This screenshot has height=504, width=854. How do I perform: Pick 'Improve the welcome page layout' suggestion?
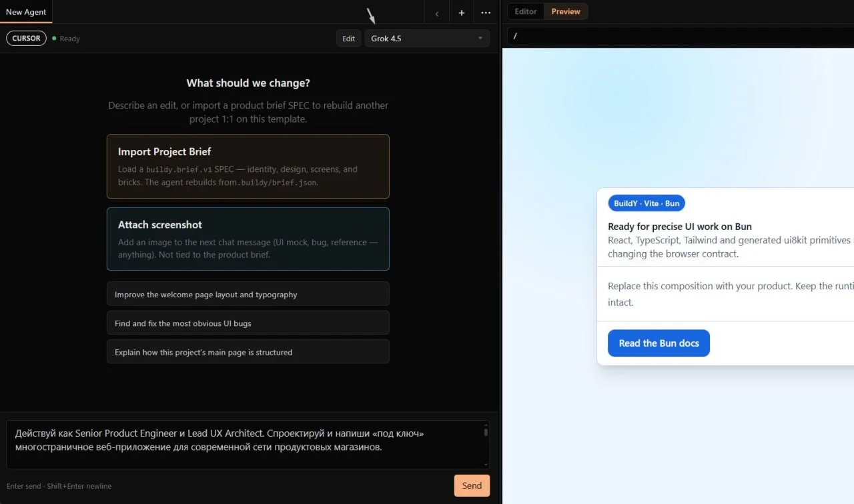(x=248, y=294)
